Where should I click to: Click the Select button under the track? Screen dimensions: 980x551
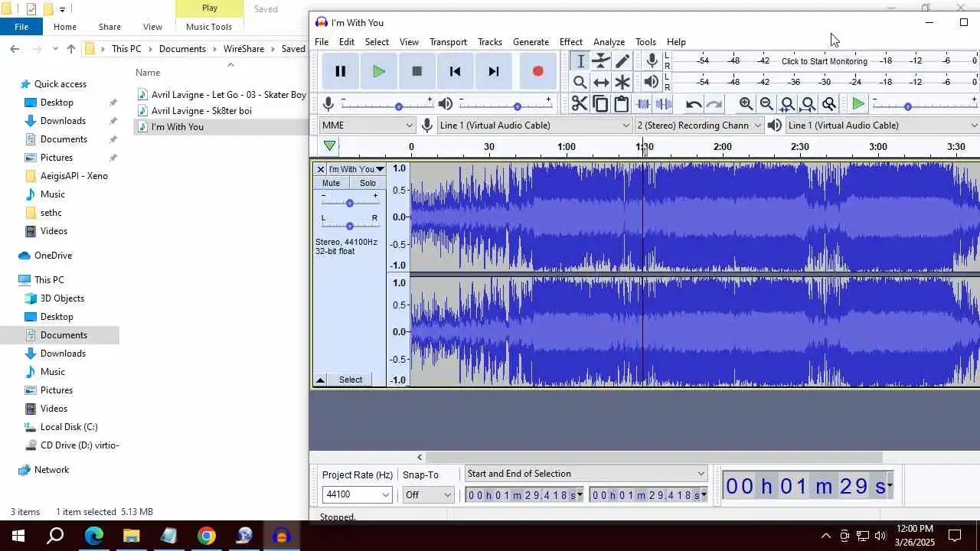click(351, 380)
